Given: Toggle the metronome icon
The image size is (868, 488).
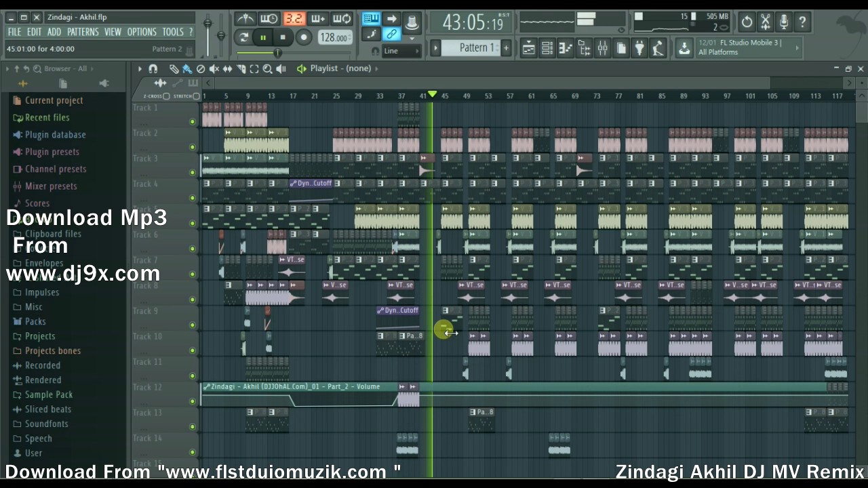Looking at the screenshot, I should pyautogui.click(x=245, y=19).
